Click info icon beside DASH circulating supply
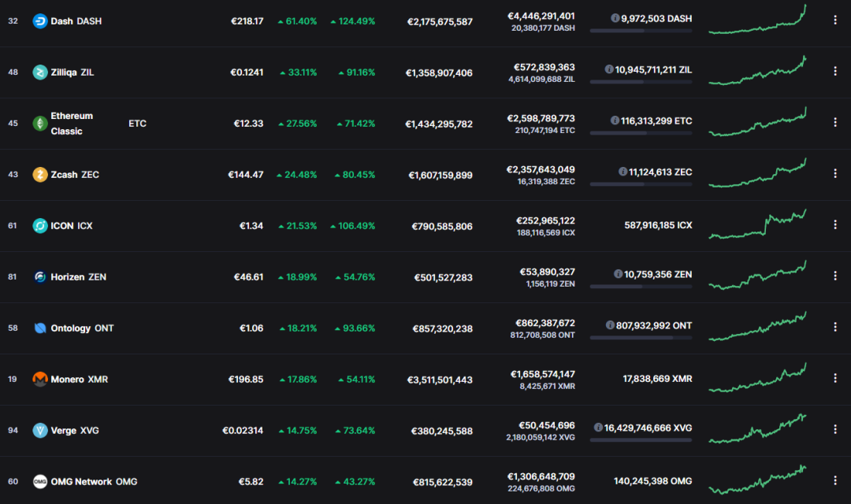 tap(615, 18)
